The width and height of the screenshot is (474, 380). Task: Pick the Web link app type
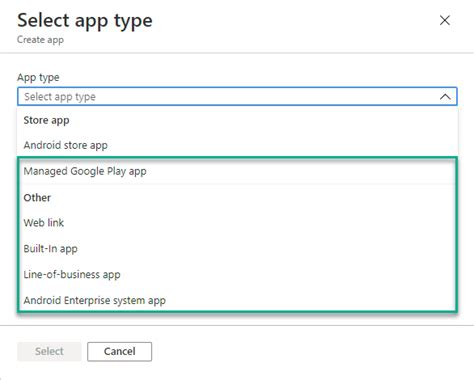(x=237, y=223)
